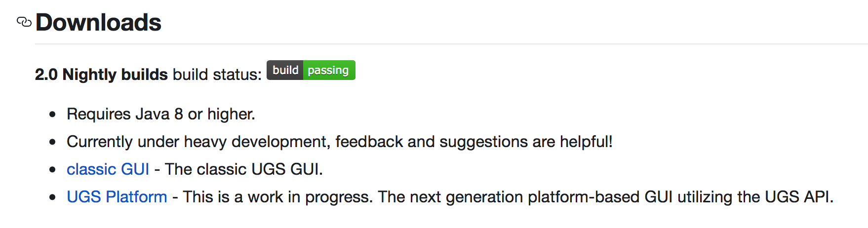Click the bold '2.0 Nightly builds' text

[101, 75]
